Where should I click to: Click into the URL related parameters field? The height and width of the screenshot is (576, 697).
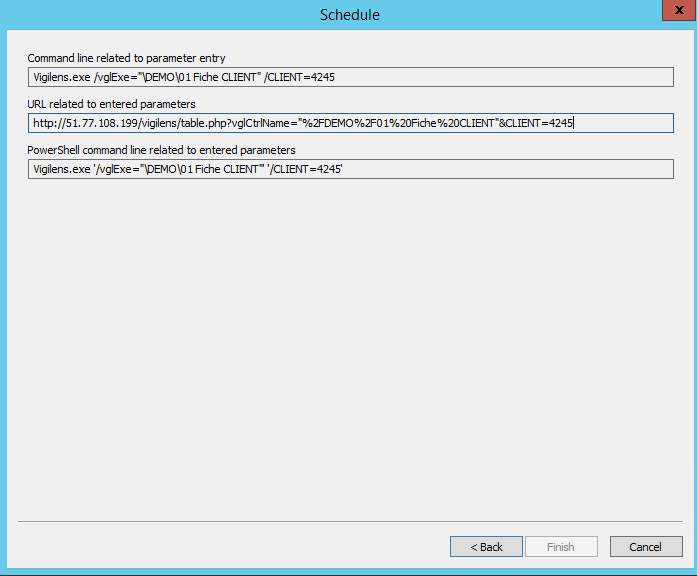[x=351, y=123]
